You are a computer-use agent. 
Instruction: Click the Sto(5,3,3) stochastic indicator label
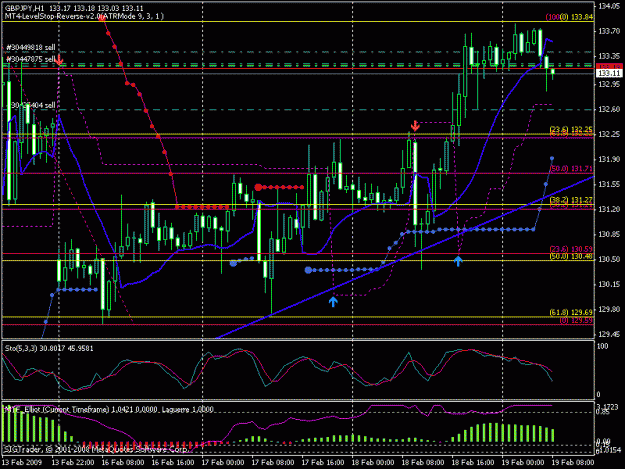pyautogui.click(x=49, y=348)
